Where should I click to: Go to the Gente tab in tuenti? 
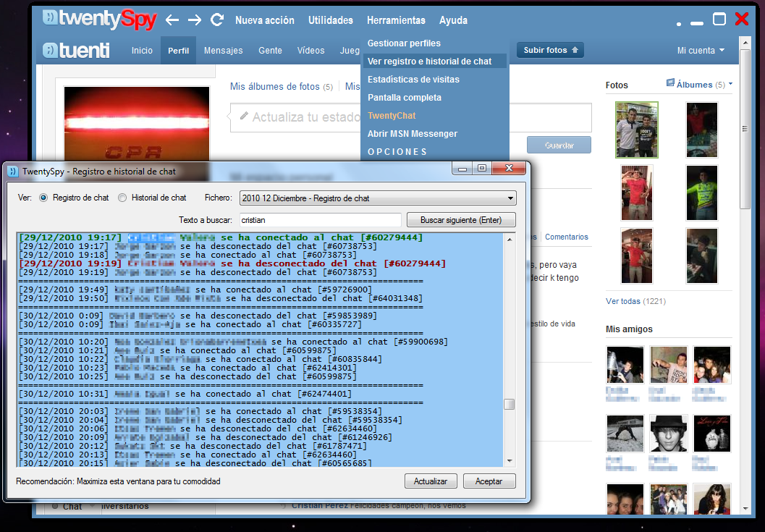click(270, 50)
